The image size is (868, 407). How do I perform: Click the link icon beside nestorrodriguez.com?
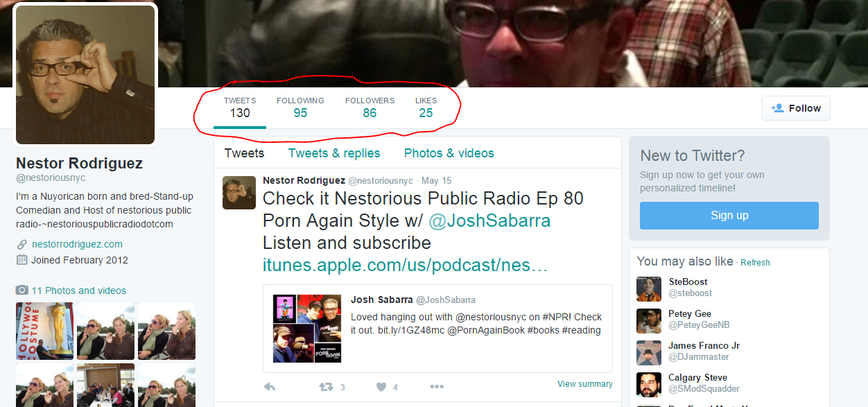click(x=21, y=245)
